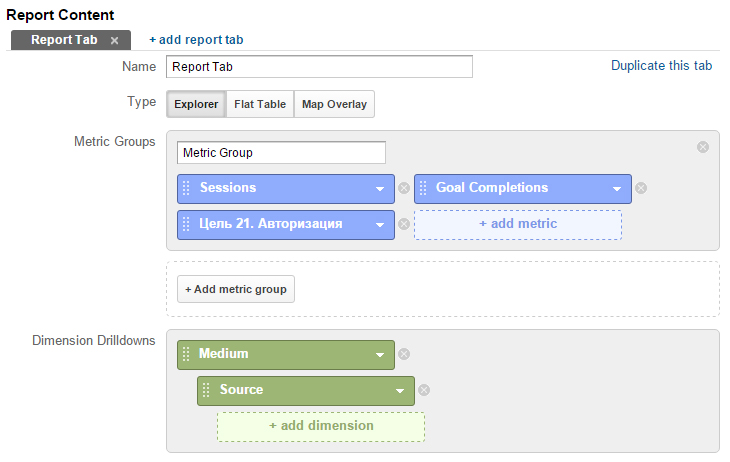Expand the Source dimension dropdown arrow
The width and height of the screenshot is (730, 462).
pos(400,391)
